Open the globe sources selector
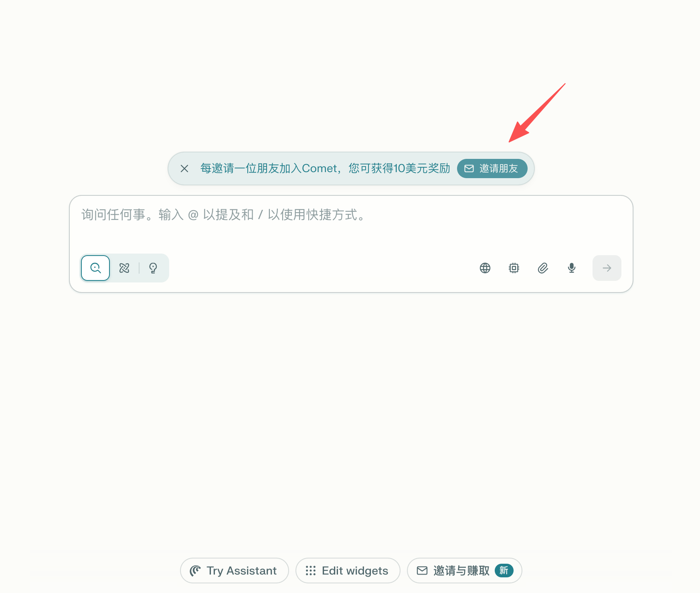The width and height of the screenshot is (700, 593). coord(485,268)
